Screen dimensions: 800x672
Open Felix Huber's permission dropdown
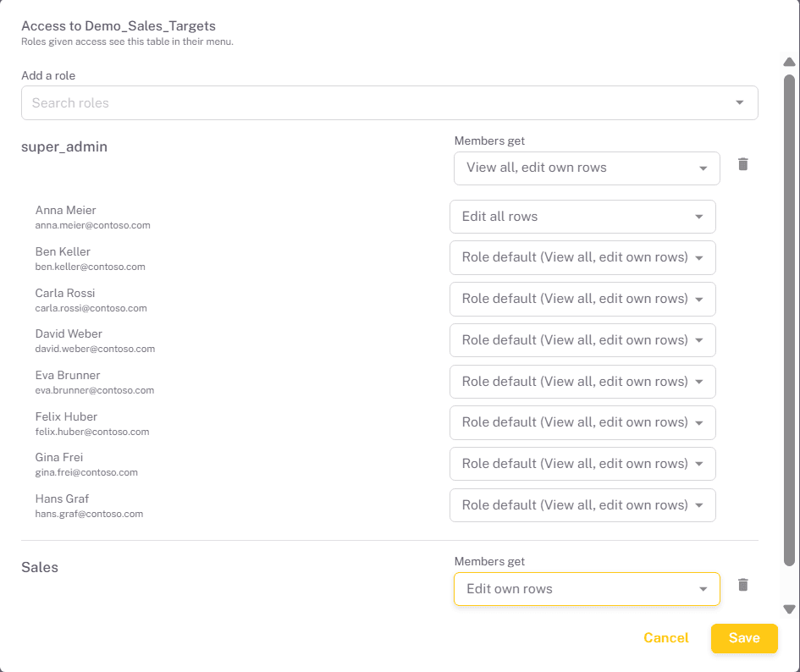582,422
